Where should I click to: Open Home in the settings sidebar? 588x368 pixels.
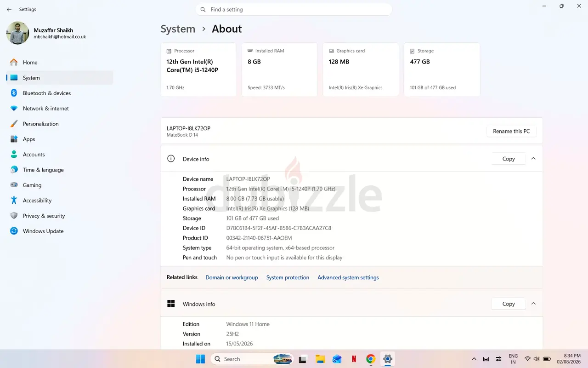(x=59, y=63)
